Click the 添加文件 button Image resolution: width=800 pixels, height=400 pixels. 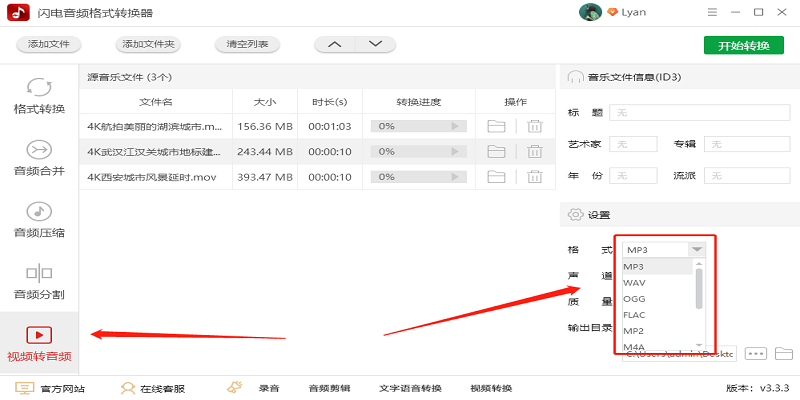point(49,44)
